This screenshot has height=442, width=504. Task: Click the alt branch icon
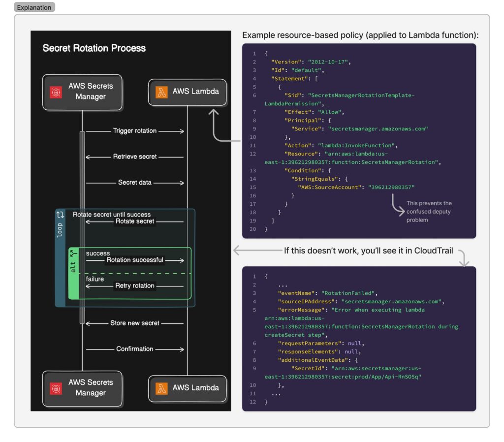pyautogui.click(x=74, y=253)
